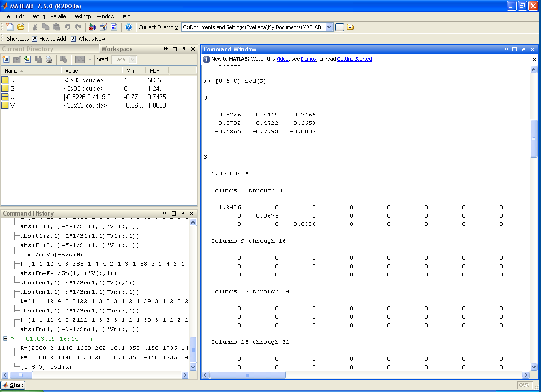The height and width of the screenshot is (392, 541).
Task: Launch Simulink from the toolbar
Action: pyautogui.click(x=92, y=27)
